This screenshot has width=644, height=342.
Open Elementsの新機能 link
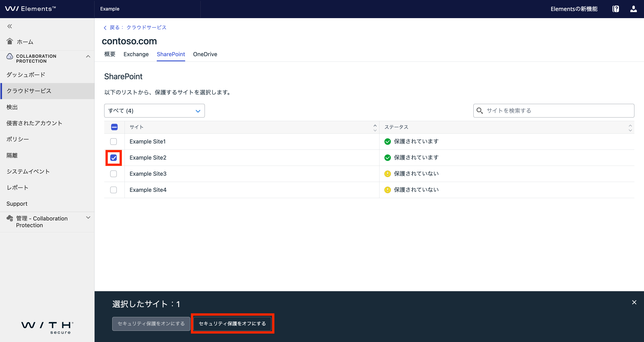click(574, 9)
